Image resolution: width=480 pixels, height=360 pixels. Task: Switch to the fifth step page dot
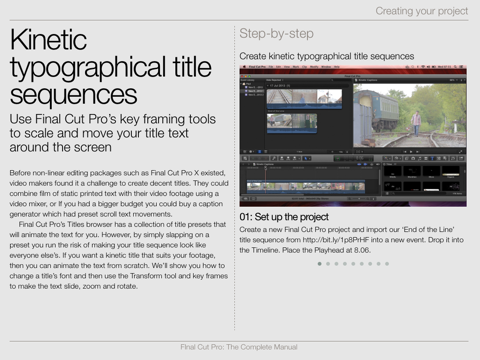[353, 264]
